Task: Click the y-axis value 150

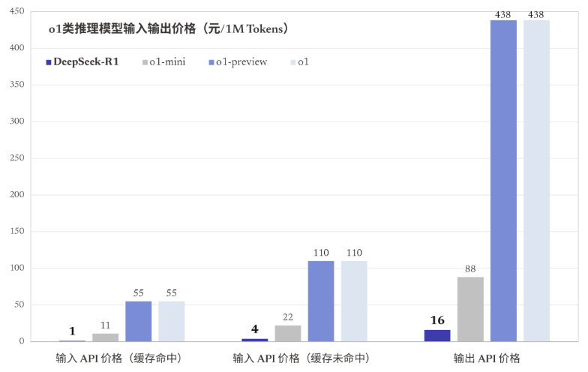Action: pyautogui.click(x=16, y=231)
